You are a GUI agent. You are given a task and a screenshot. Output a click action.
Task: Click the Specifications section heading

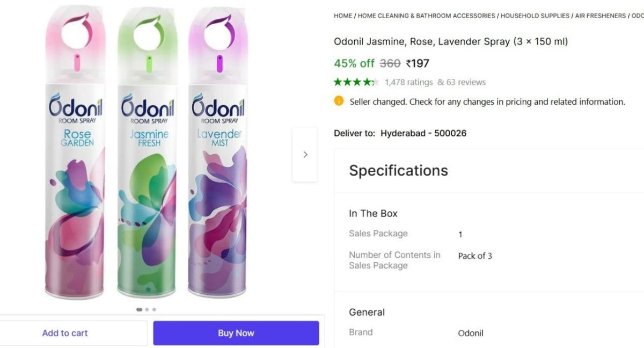point(398,170)
